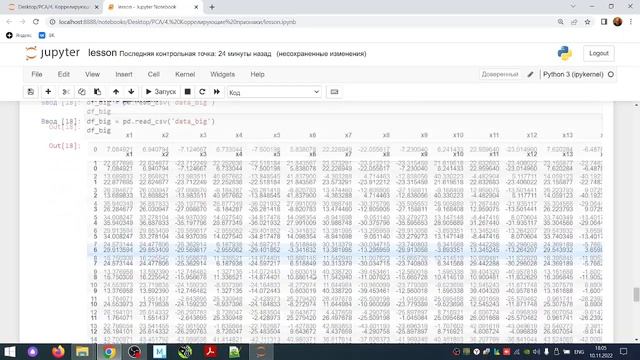Image resolution: width=640 pixels, height=360 pixels.
Task: Open the Chrome side panel icon
Action: click(604, 22)
